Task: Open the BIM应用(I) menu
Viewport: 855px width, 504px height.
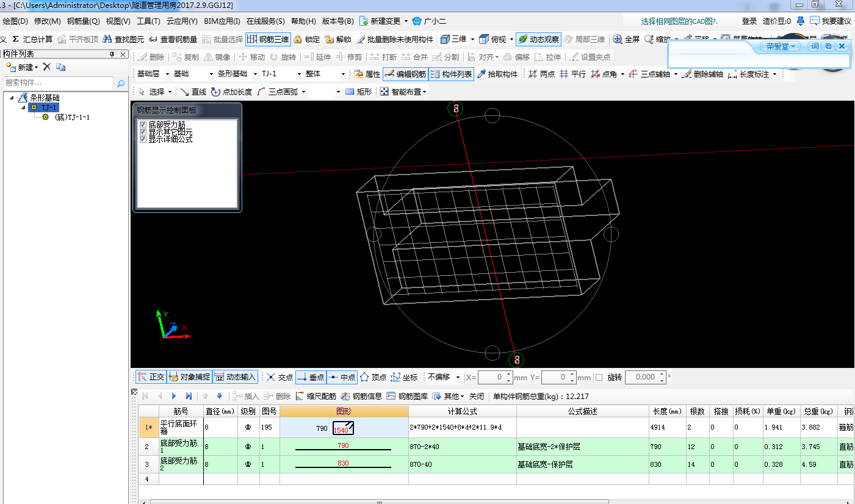Action: (x=222, y=21)
